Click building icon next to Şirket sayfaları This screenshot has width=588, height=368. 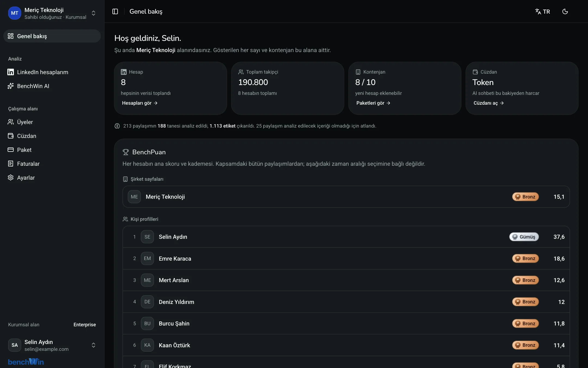(125, 179)
